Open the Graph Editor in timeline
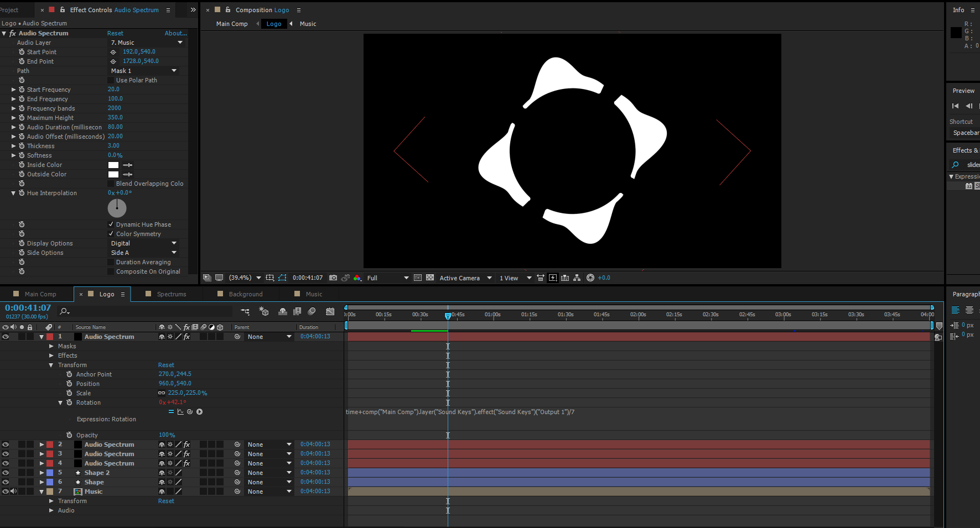The width and height of the screenshot is (980, 528). point(330,312)
